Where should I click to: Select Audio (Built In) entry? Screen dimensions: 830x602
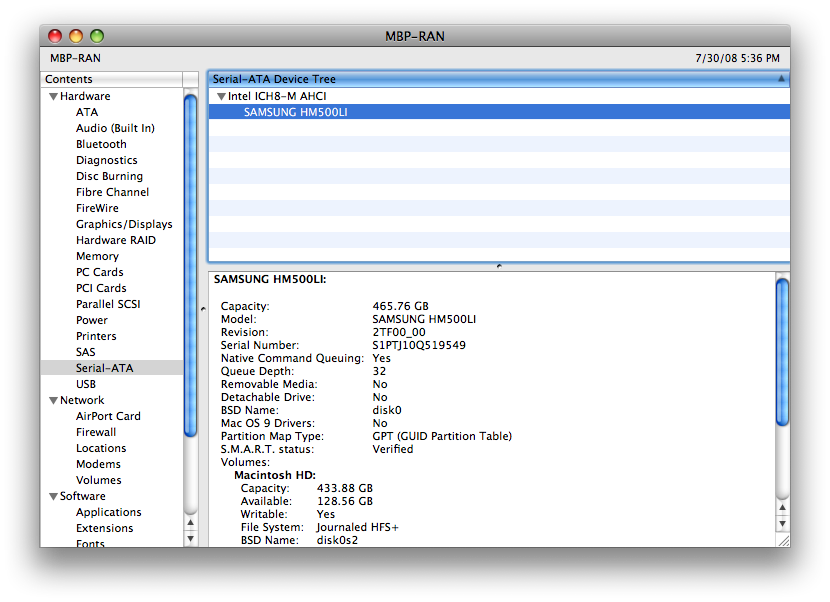tap(115, 128)
